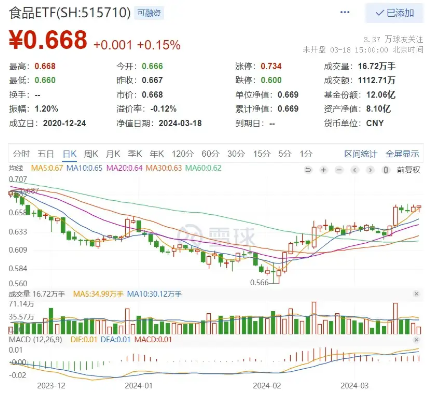Click the 可融资 tag
This screenshot has height=397, width=429.
tap(149, 13)
